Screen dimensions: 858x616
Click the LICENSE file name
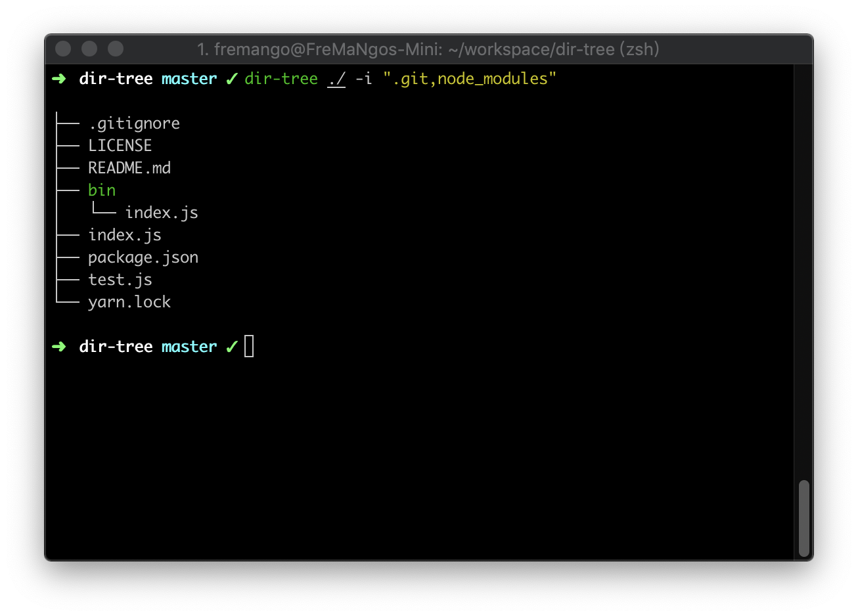coord(120,145)
